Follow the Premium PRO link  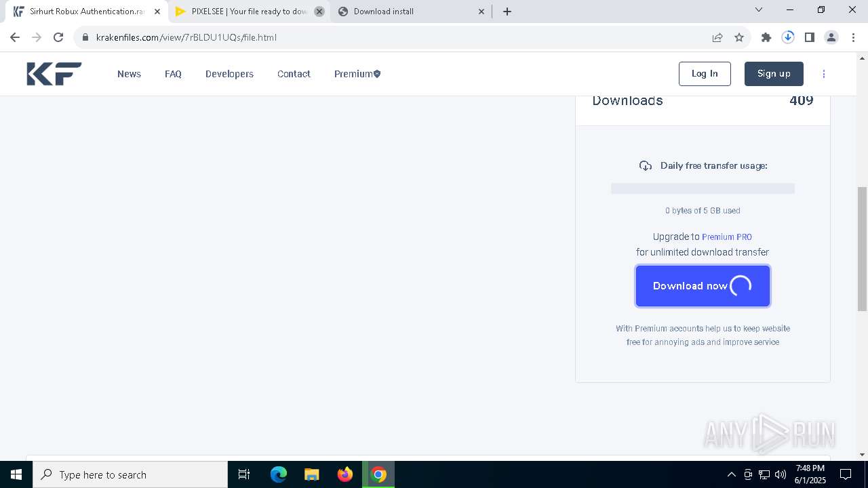727,237
